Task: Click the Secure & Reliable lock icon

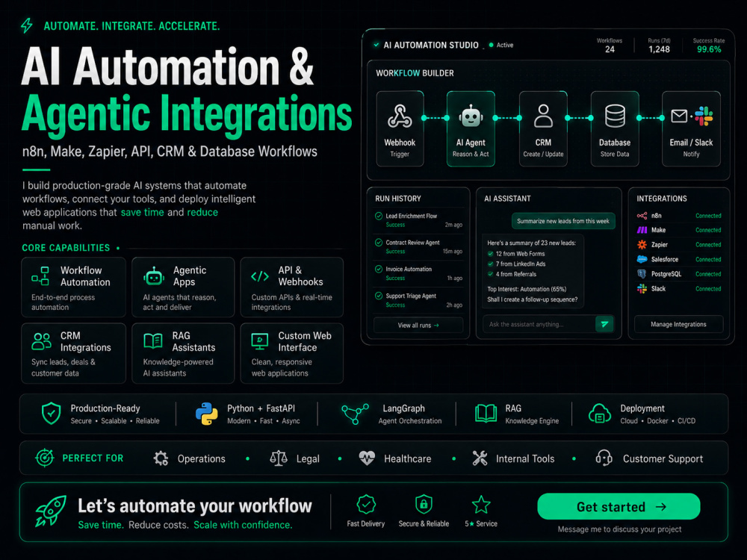Action: point(424,505)
